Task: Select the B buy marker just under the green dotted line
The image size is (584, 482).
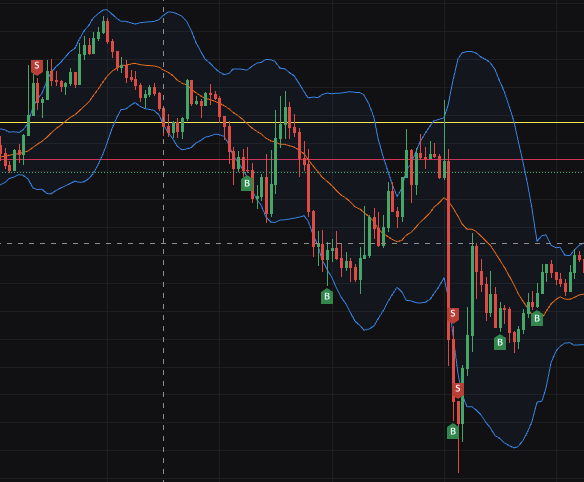Action: point(247,184)
